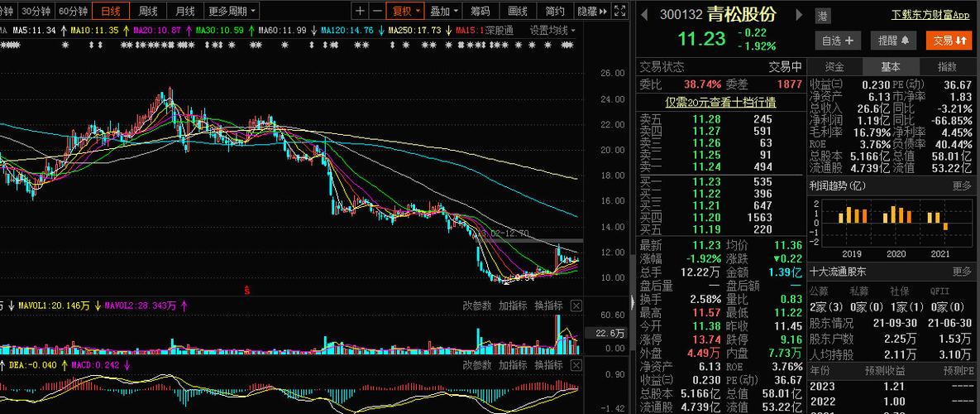This screenshot has height=414, width=980.
Task: Select 买四 price 11.20 row
Action: point(720,218)
